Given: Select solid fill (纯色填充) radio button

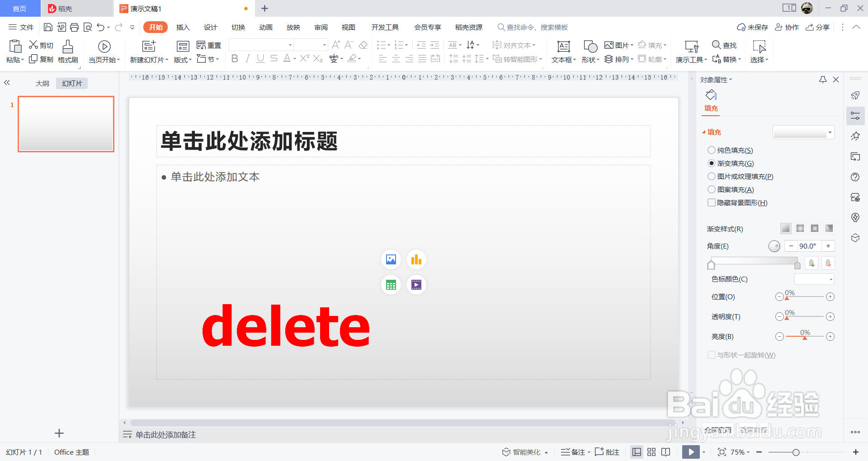Looking at the screenshot, I should [712, 150].
